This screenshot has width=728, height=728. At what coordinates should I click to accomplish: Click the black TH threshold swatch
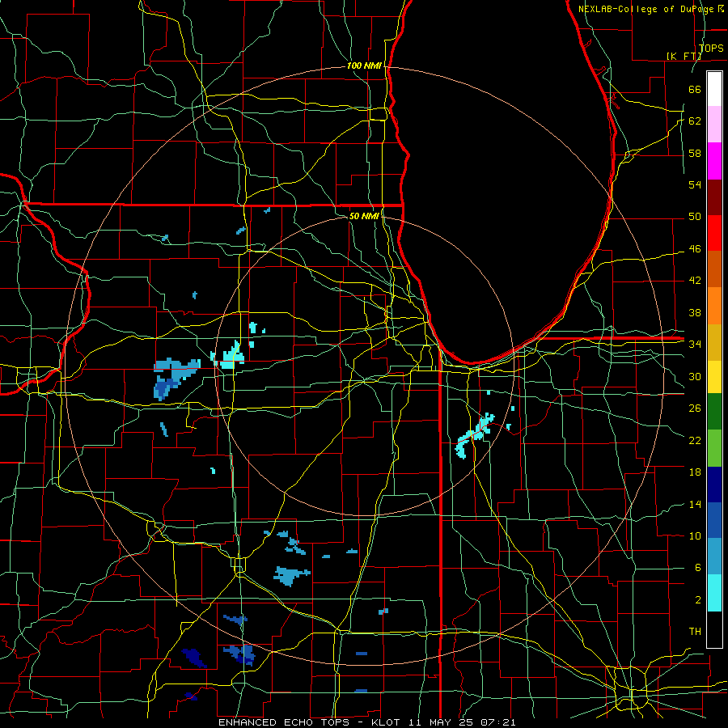pyautogui.click(x=714, y=629)
